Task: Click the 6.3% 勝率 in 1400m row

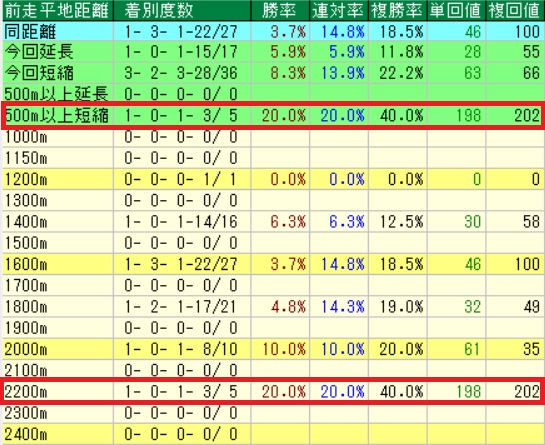Action: [288, 222]
